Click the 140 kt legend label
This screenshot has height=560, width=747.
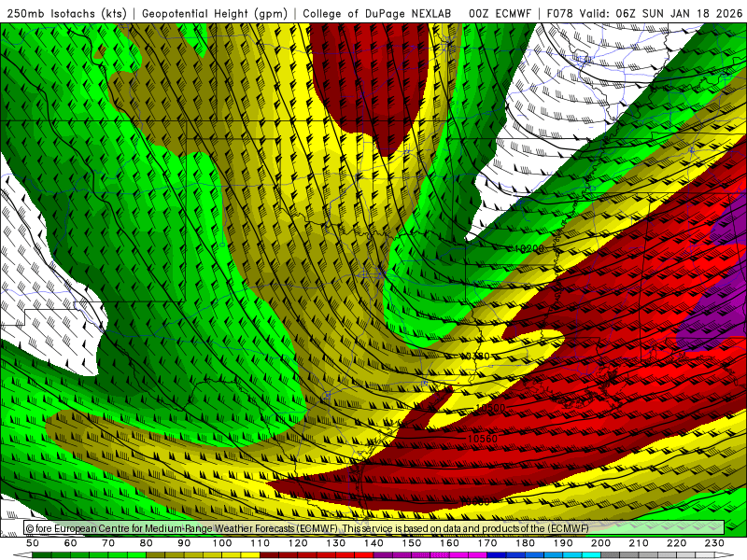pyautogui.click(x=374, y=543)
